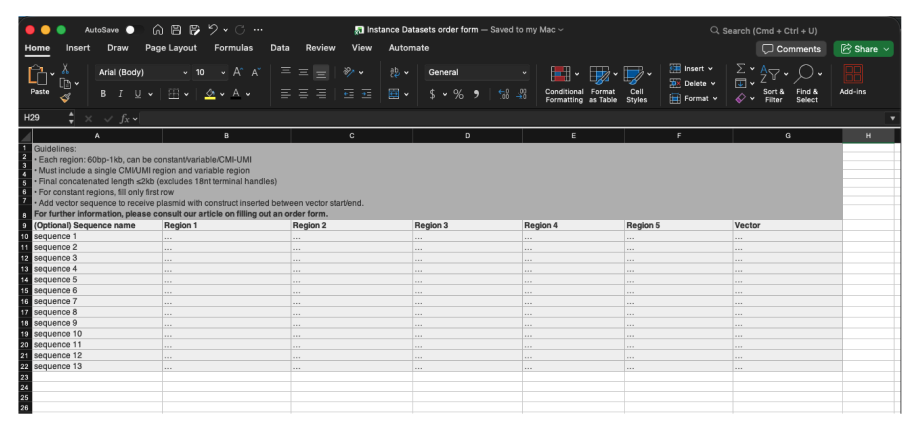The height and width of the screenshot is (439, 921).
Task: Click the Comma Style icon
Action: pos(476,94)
